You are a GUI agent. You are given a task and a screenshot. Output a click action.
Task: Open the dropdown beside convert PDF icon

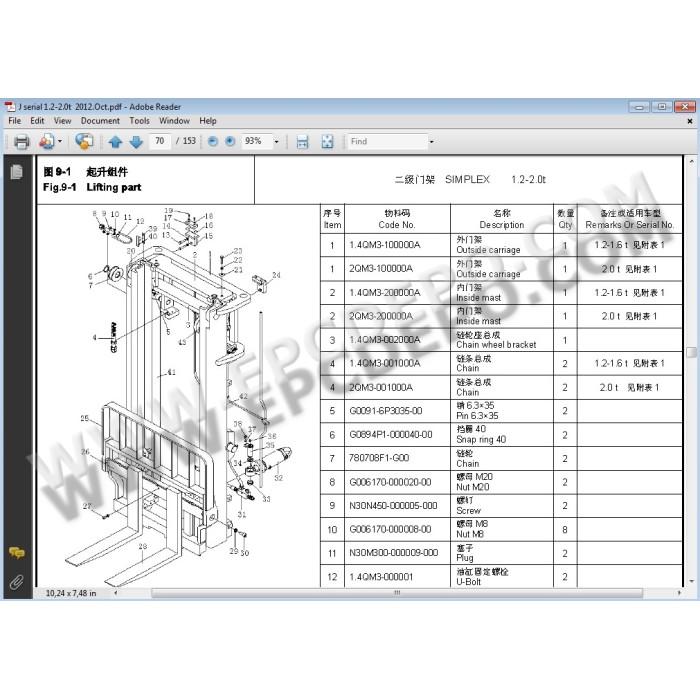click(60, 142)
